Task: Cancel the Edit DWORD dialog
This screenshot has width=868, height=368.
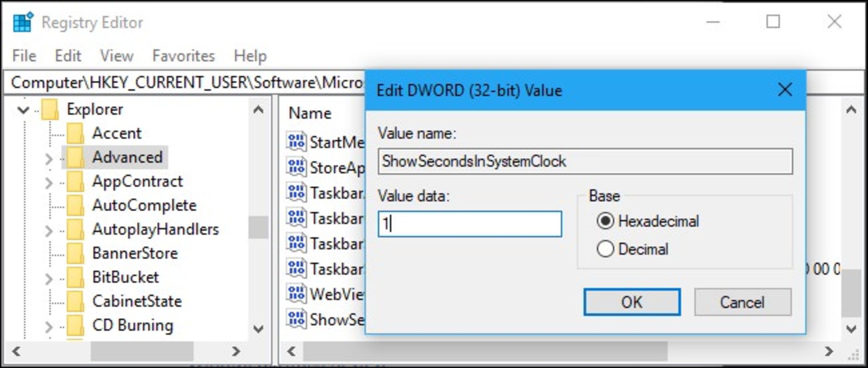Action: click(742, 302)
